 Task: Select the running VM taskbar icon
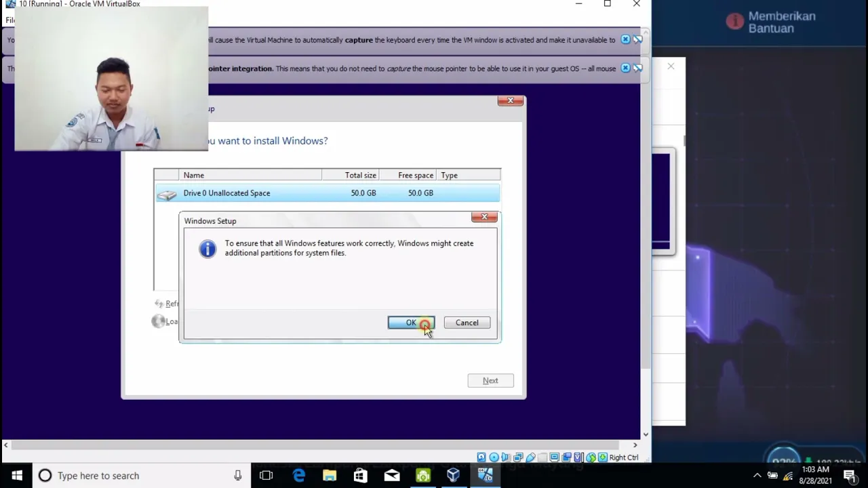[x=486, y=476]
